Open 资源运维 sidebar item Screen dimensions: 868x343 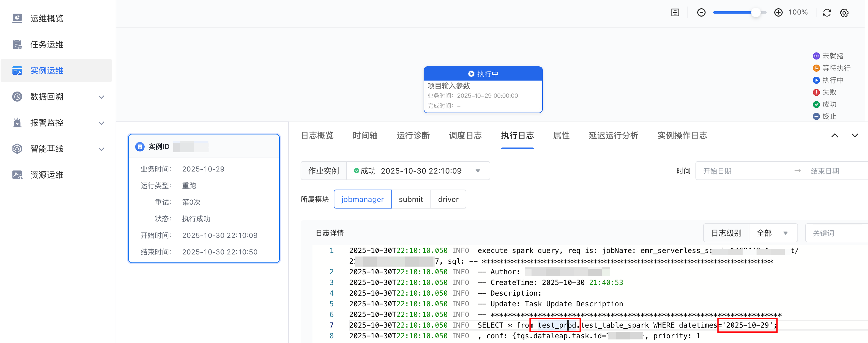[x=47, y=175]
